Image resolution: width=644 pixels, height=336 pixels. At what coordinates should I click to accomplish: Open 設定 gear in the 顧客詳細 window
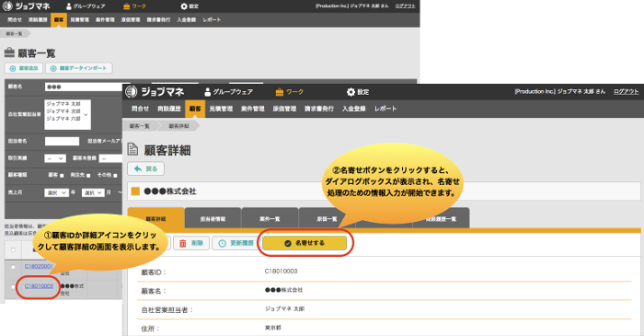[358, 92]
